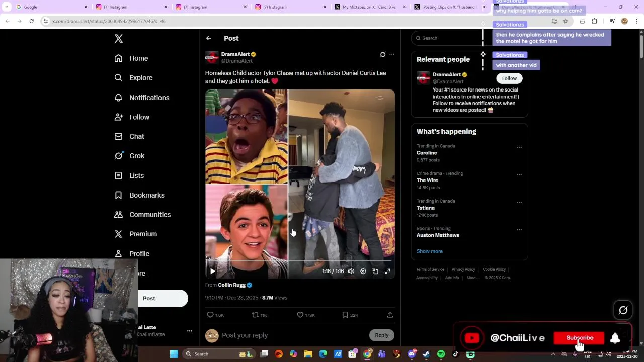
Task: Go back with the Post arrow
Action: (x=209, y=38)
